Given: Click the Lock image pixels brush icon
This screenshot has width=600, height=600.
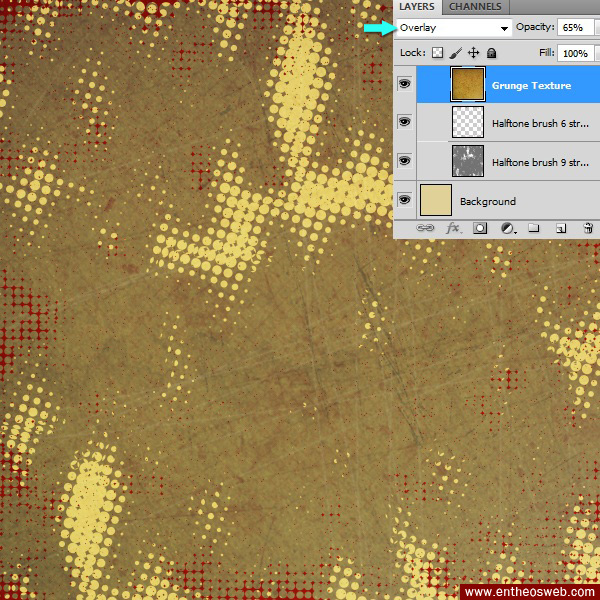Looking at the screenshot, I should tap(456, 53).
